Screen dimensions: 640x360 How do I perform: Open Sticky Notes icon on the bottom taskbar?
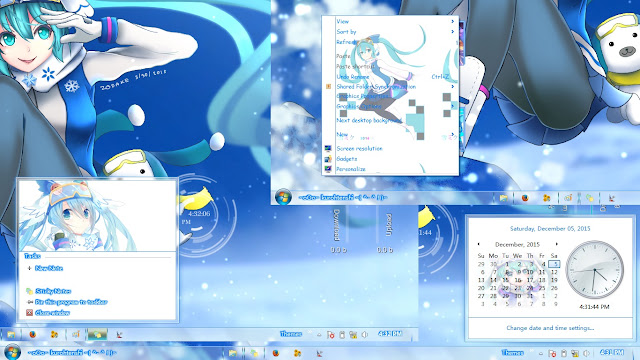pyautogui.click(x=254, y=353)
